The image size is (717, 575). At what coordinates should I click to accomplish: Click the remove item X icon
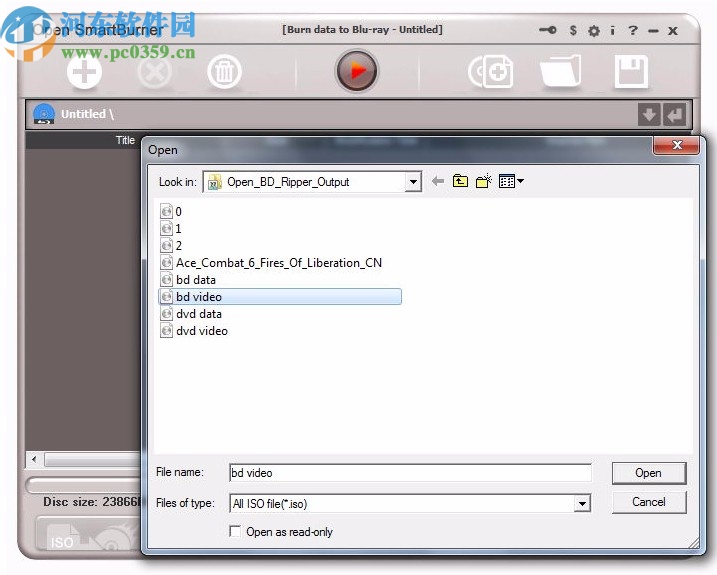[155, 72]
